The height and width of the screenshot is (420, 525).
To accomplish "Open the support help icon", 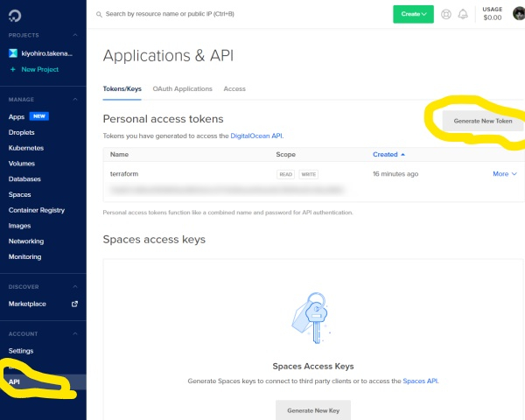I will (446, 14).
